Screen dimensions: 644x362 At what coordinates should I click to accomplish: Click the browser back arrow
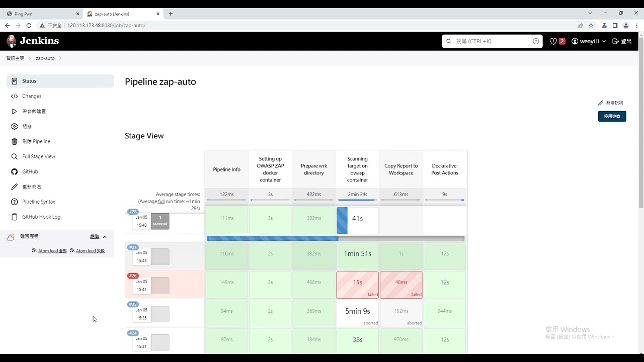click(7, 25)
